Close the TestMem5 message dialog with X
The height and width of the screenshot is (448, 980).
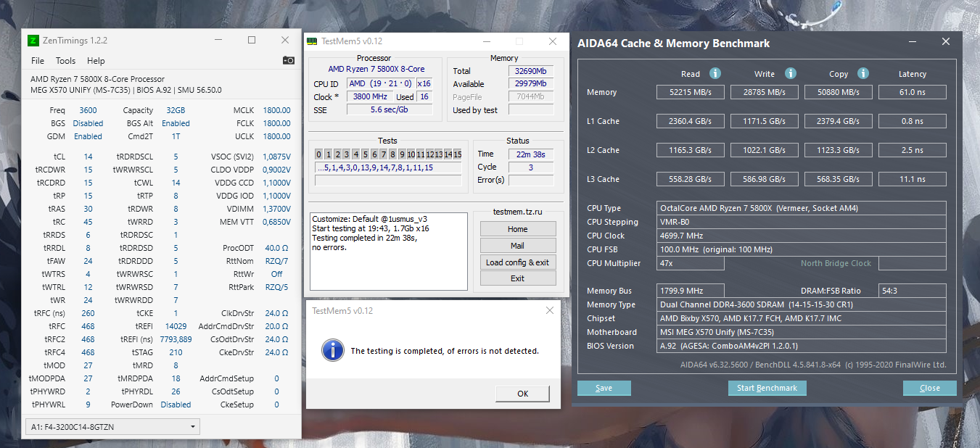coord(549,310)
